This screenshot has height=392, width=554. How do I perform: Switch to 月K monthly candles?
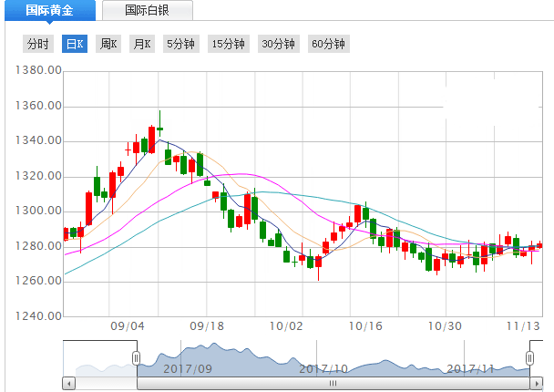pyautogui.click(x=140, y=44)
